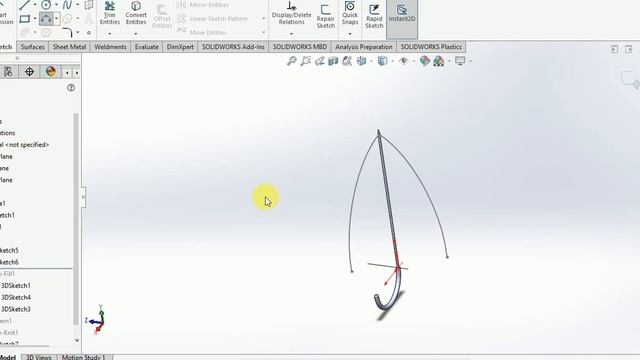The width and height of the screenshot is (640, 360).
Task: Open Arc tool dropdown arrow
Action: tap(57, 19)
